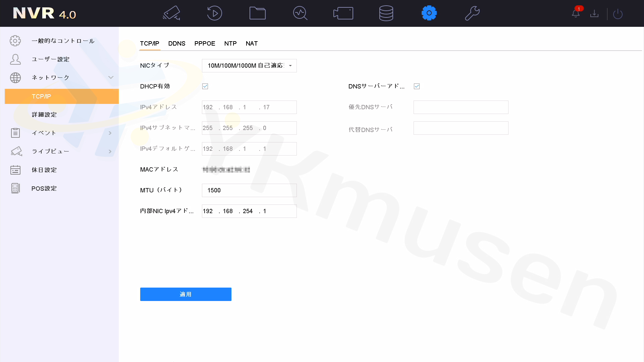
Task: Click the 優先DNSサーバ input field
Action: pyautogui.click(x=461, y=107)
